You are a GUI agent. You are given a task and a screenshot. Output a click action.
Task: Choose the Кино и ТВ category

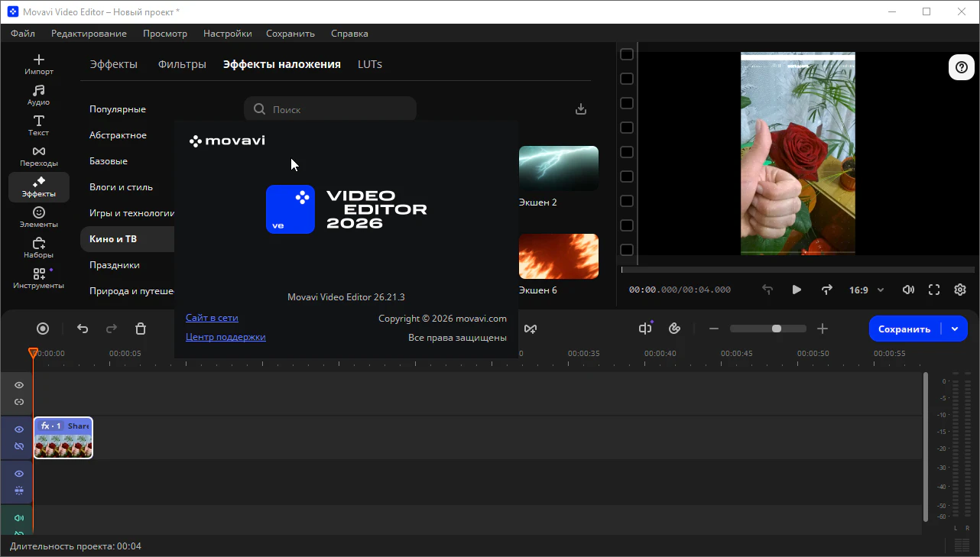point(127,239)
